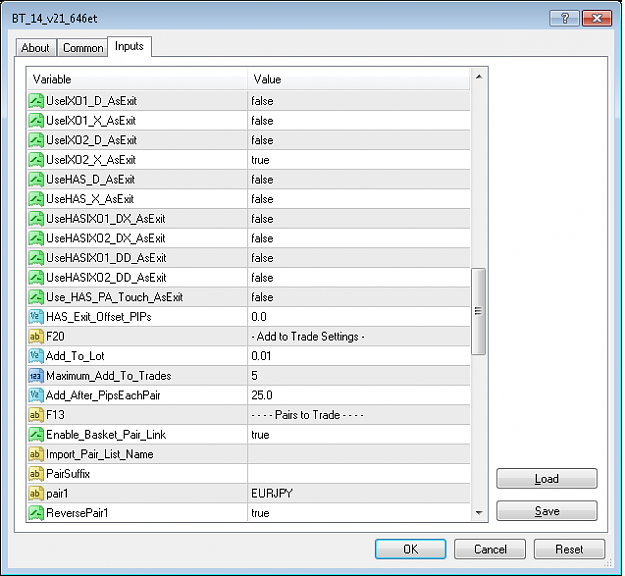625x576 pixels.
Task: Click the string icon beside F13
Action: (36, 415)
